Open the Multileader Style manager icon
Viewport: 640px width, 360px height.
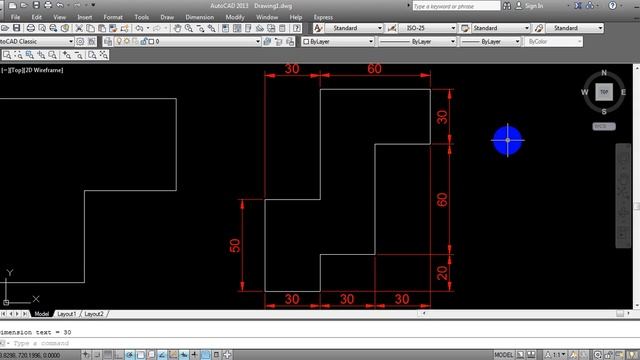pos(539,28)
